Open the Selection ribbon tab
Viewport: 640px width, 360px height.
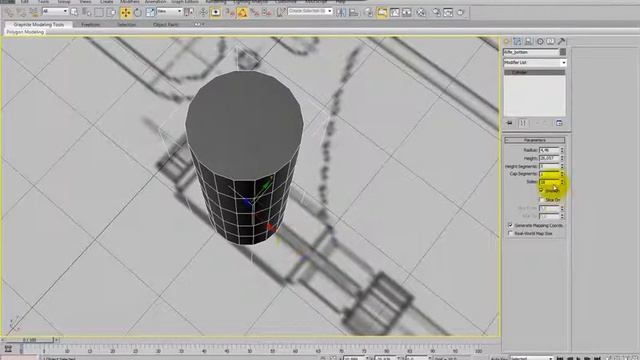point(127,24)
